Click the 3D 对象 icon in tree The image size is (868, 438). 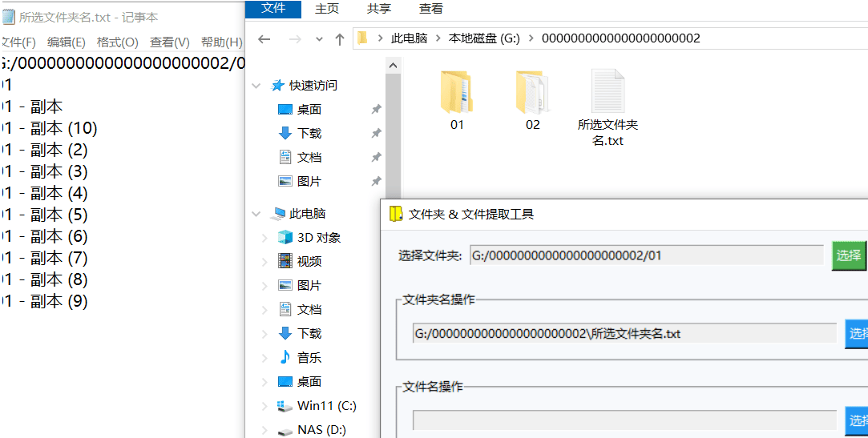tap(285, 238)
